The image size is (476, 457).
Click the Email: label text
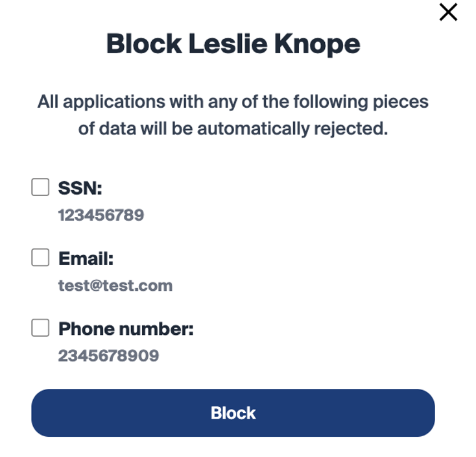86,259
